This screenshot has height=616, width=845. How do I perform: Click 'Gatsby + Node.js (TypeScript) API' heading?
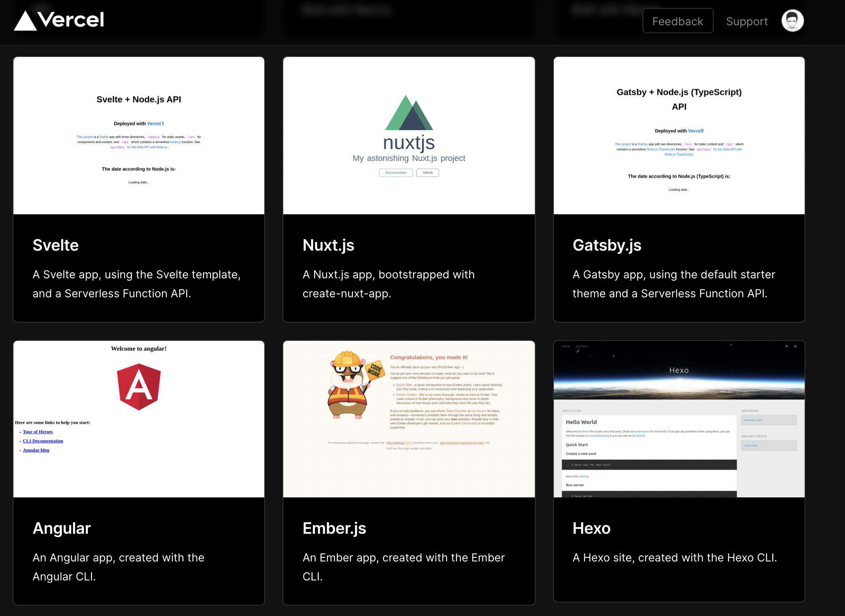[679, 99]
